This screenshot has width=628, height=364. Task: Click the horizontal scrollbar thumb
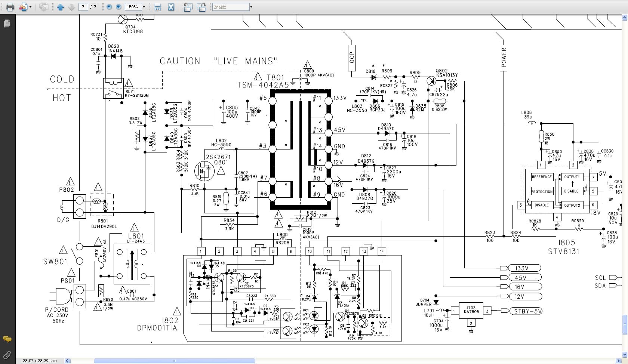pyautogui.click(x=174, y=361)
